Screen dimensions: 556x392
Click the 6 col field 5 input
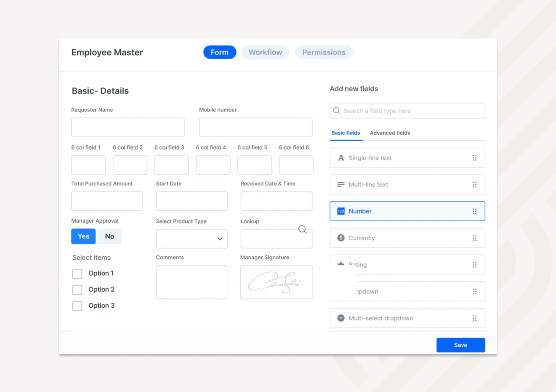pyautogui.click(x=255, y=165)
